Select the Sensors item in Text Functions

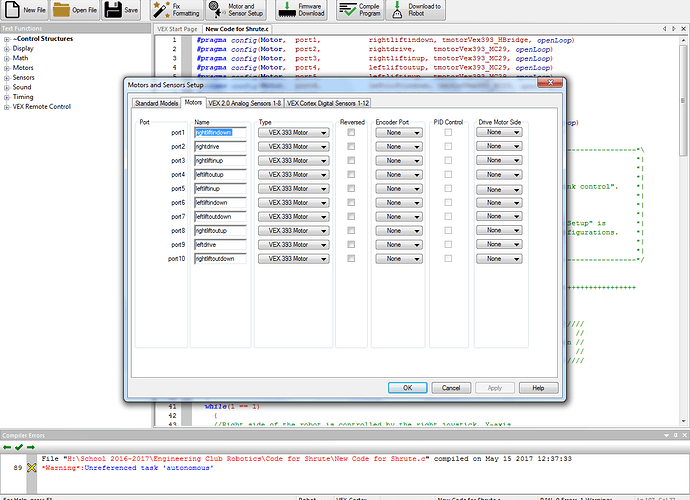coord(23,77)
